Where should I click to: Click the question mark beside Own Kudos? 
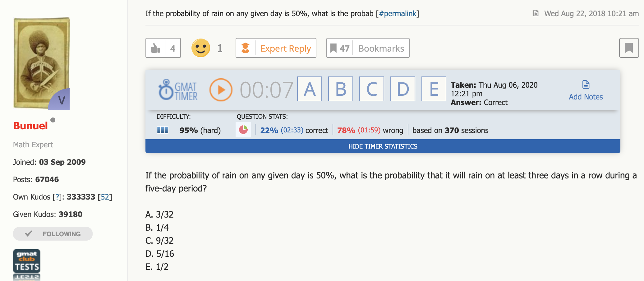pos(57,197)
